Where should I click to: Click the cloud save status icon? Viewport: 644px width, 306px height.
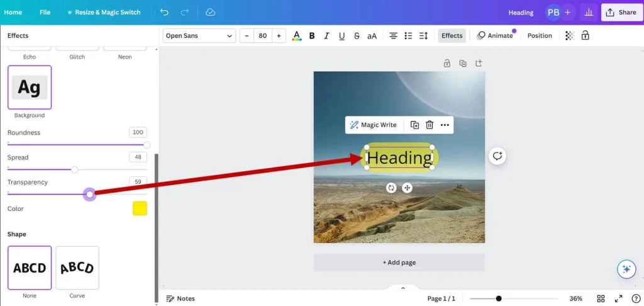(211, 12)
